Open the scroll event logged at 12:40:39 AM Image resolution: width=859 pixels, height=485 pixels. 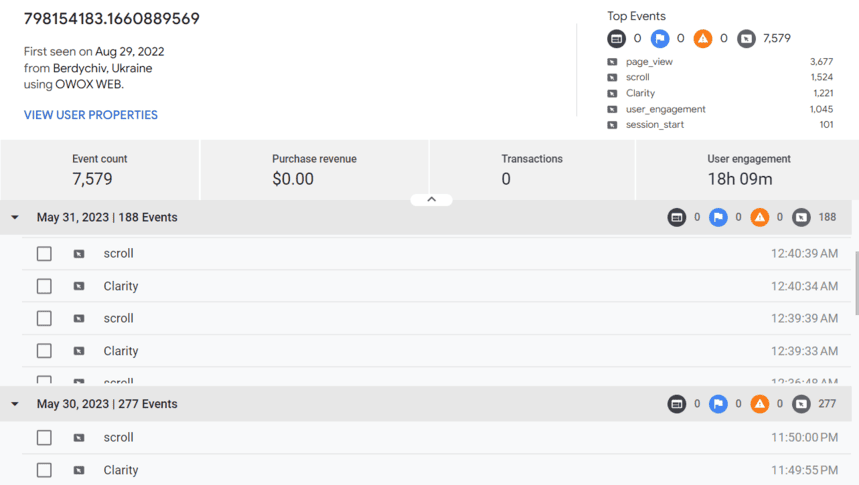coord(437,254)
